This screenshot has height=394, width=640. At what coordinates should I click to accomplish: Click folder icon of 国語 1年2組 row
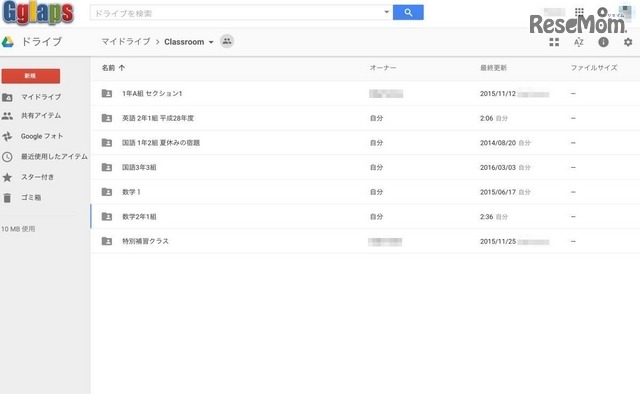pyautogui.click(x=107, y=143)
